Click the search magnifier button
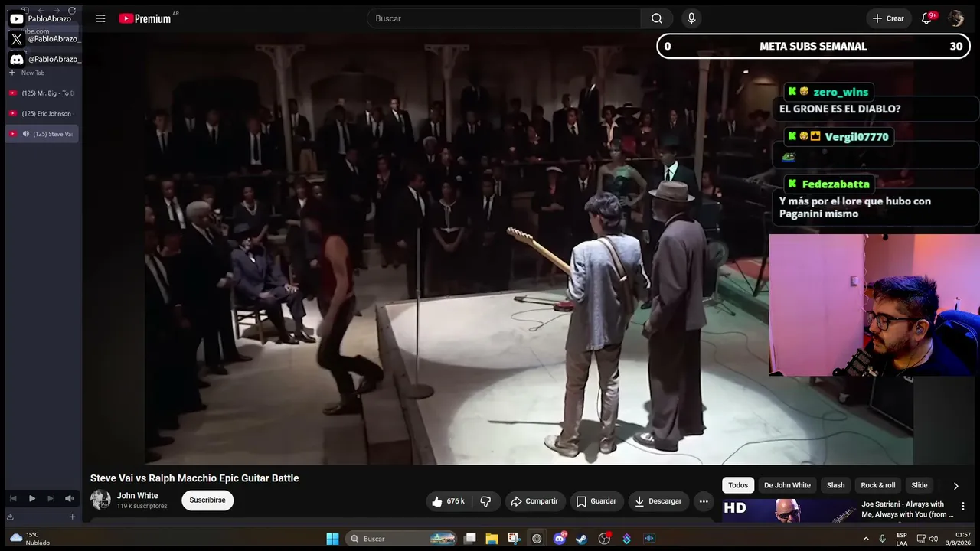 pyautogui.click(x=657, y=18)
